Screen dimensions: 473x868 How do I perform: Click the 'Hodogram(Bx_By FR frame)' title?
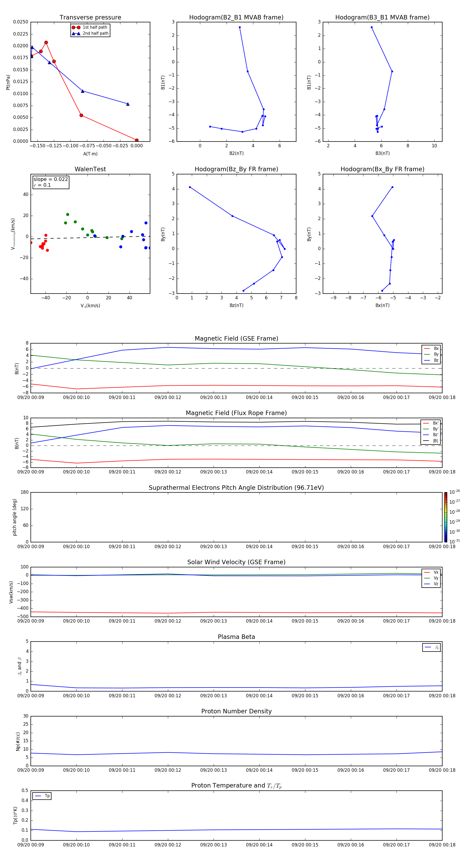(x=382, y=169)
